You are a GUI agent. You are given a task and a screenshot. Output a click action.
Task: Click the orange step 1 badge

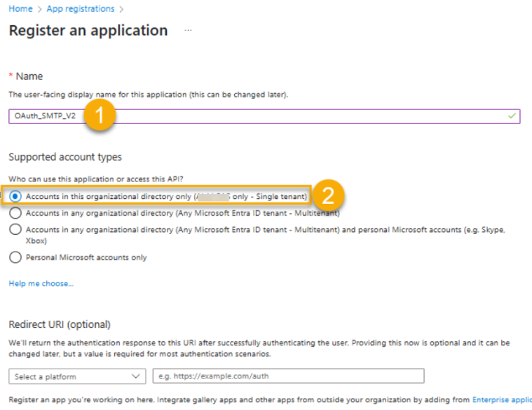(x=100, y=115)
